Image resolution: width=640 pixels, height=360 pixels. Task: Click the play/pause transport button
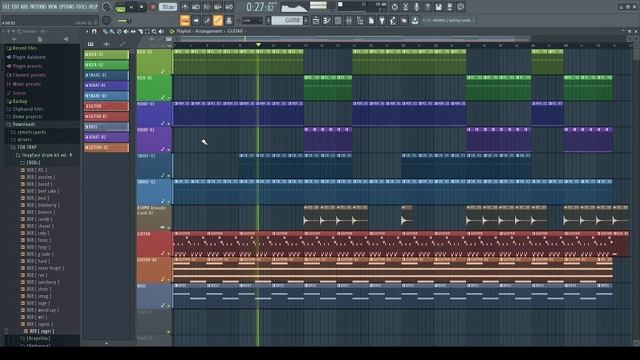tap(131, 7)
